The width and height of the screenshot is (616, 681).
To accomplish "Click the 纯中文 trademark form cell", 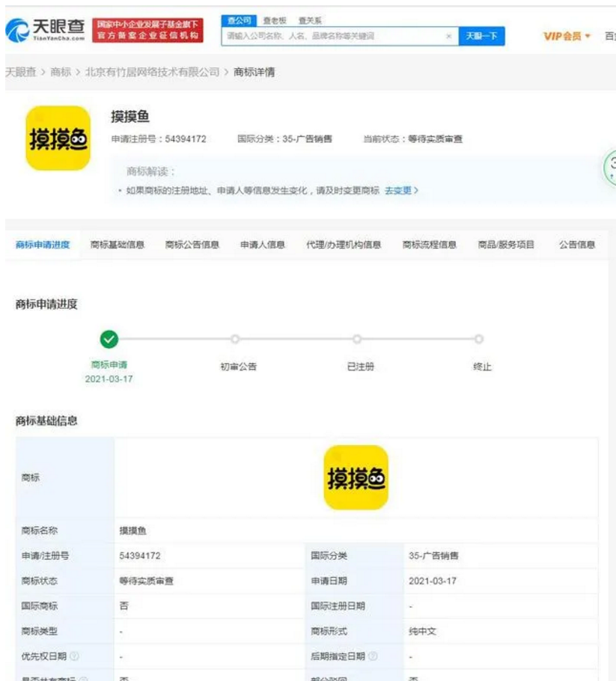I will coord(422,631).
